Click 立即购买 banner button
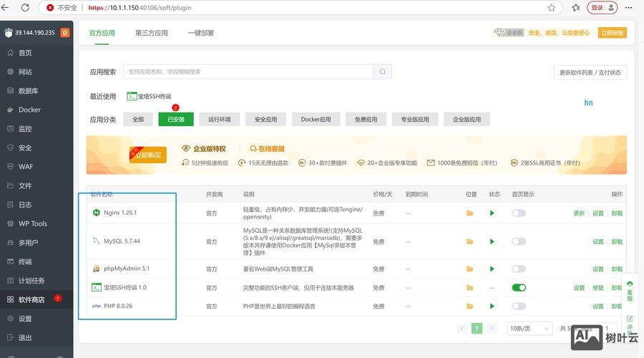The height and width of the screenshot is (358, 644). 148,155
